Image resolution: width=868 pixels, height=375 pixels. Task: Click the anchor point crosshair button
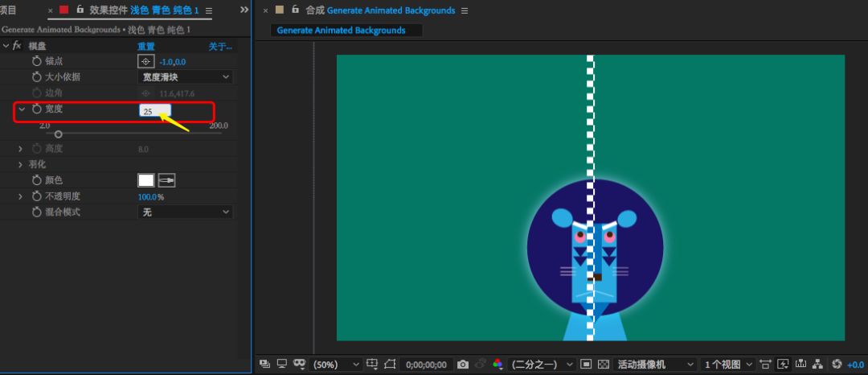145,61
